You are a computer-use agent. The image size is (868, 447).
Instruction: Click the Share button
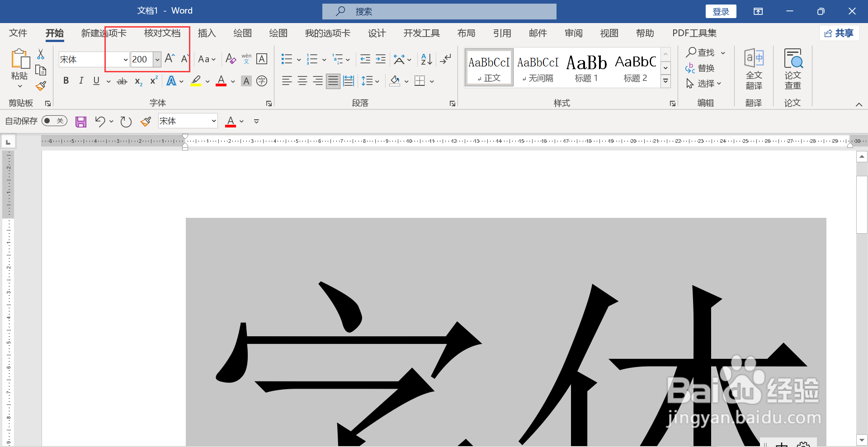839,33
